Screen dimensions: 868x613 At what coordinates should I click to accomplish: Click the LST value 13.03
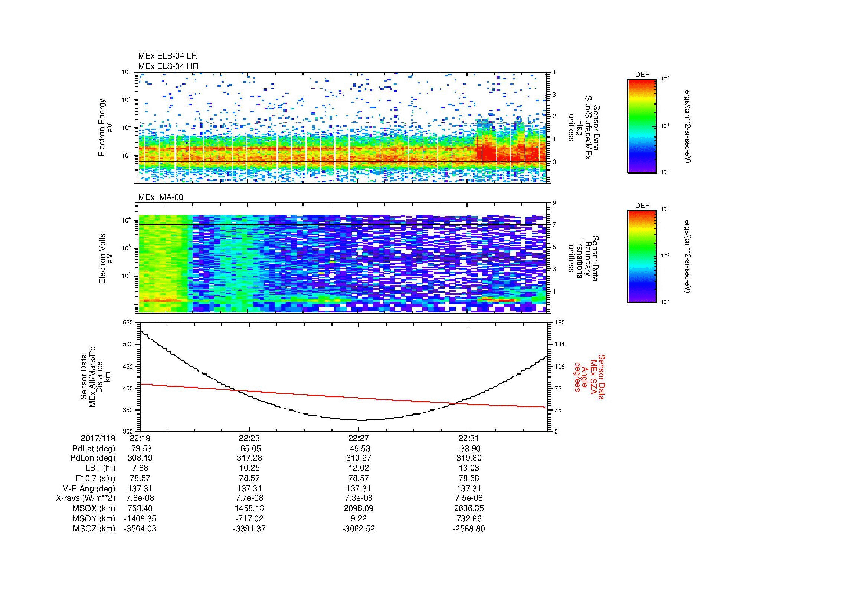click(469, 468)
